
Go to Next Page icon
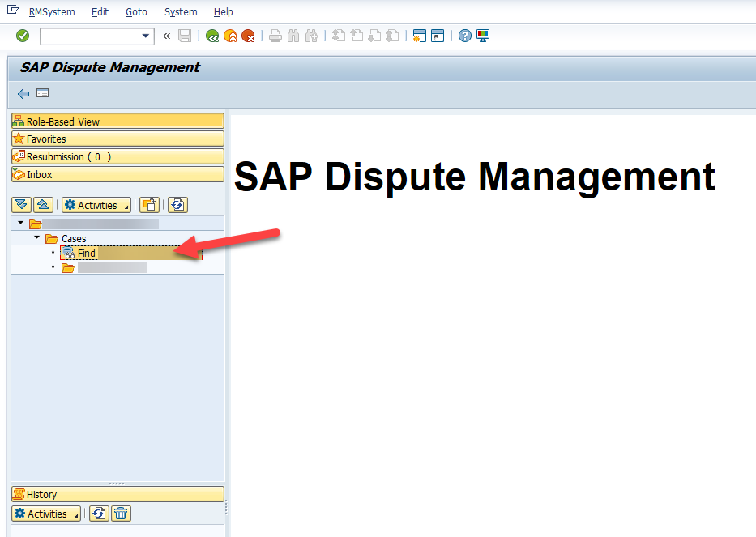pyautogui.click(x=374, y=36)
